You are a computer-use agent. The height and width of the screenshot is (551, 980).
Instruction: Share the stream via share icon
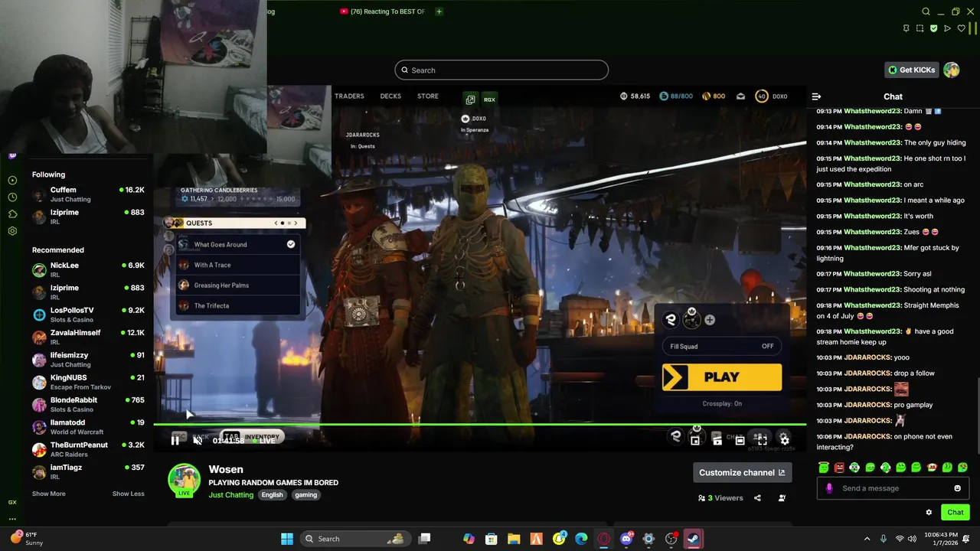point(757,498)
